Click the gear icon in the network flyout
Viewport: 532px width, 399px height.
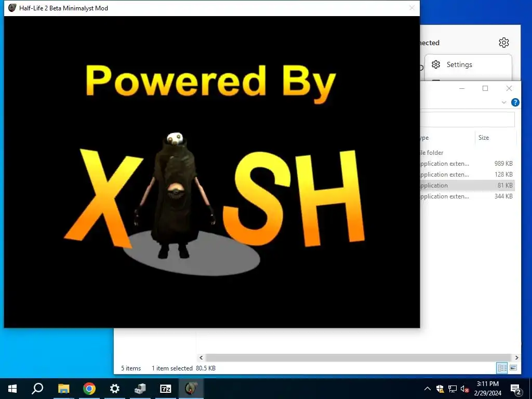point(504,43)
